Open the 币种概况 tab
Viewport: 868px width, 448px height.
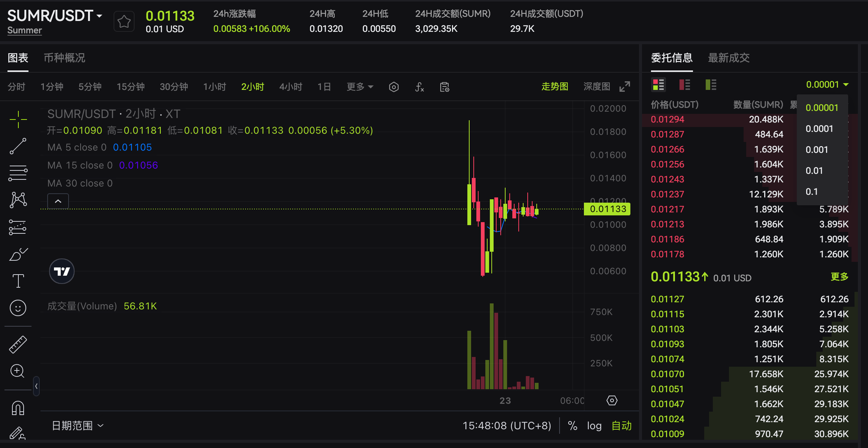pyautogui.click(x=64, y=58)
